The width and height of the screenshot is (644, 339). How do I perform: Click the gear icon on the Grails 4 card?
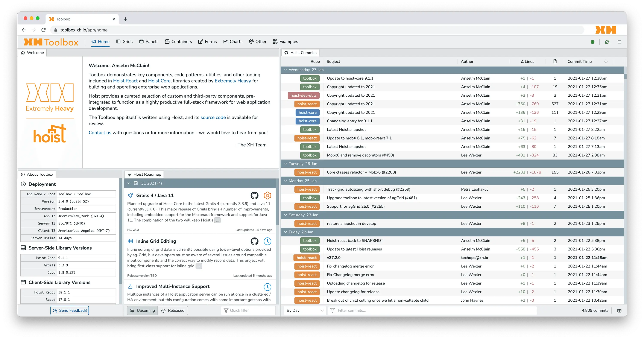tap(267, 196)
